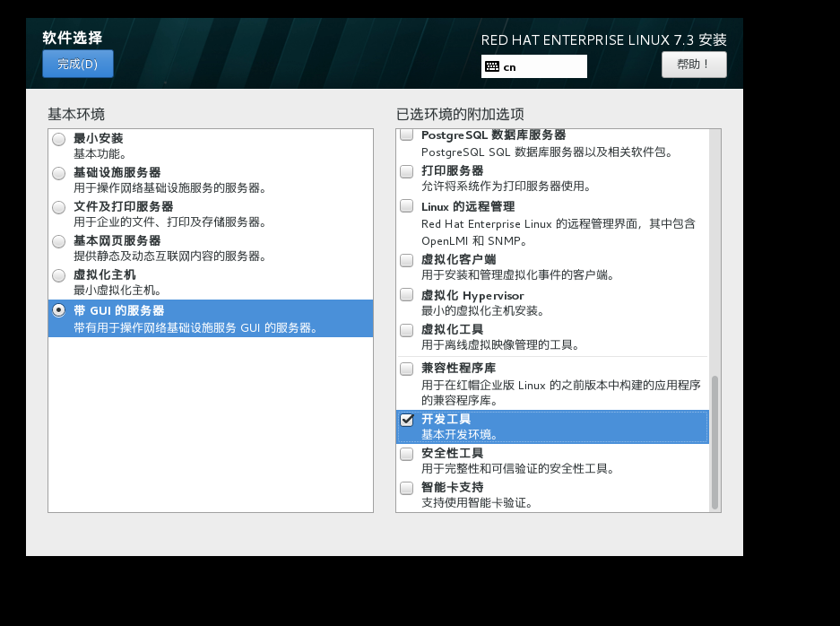Enable the 兼容性程序库 checkbox
840x626 pixels.
pyautogui.click(x=407, y=369)
